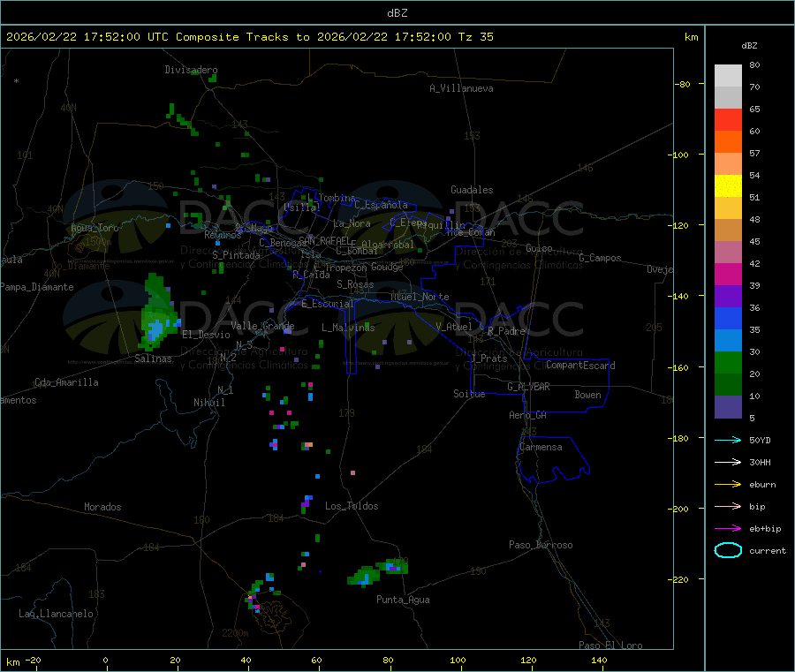Click the cyan current ellipse icon

[728, 550]
